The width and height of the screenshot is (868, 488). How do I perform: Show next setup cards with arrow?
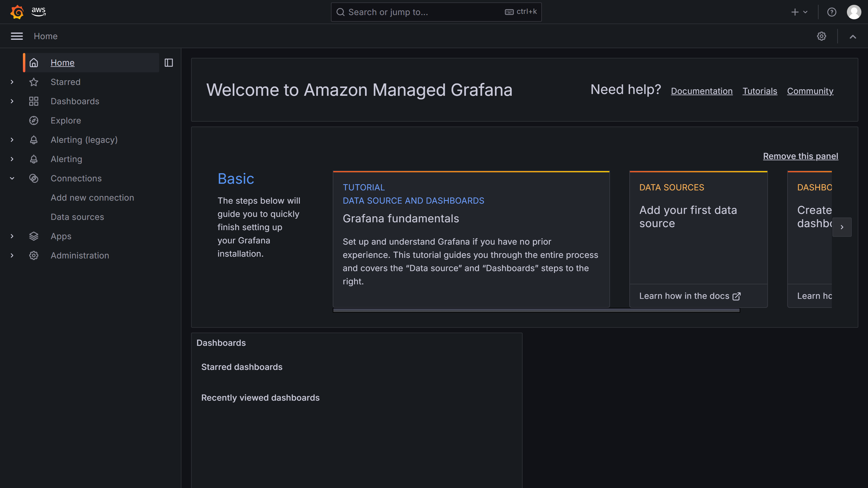click(x=842, y=227)
